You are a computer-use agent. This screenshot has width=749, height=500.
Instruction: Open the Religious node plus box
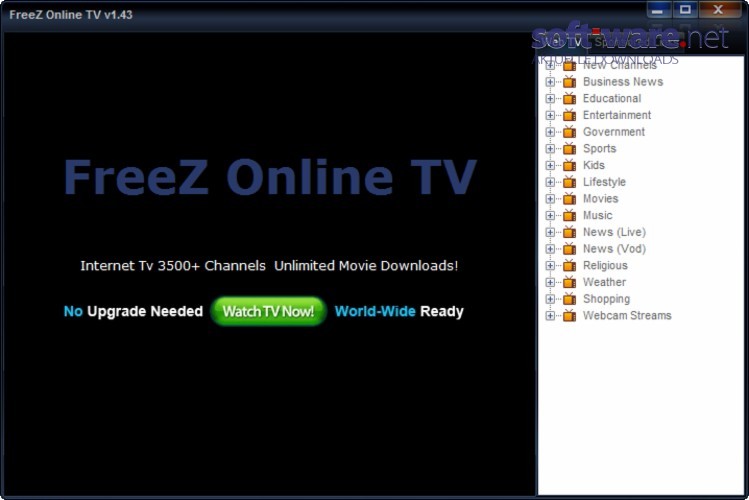[550, 266]
